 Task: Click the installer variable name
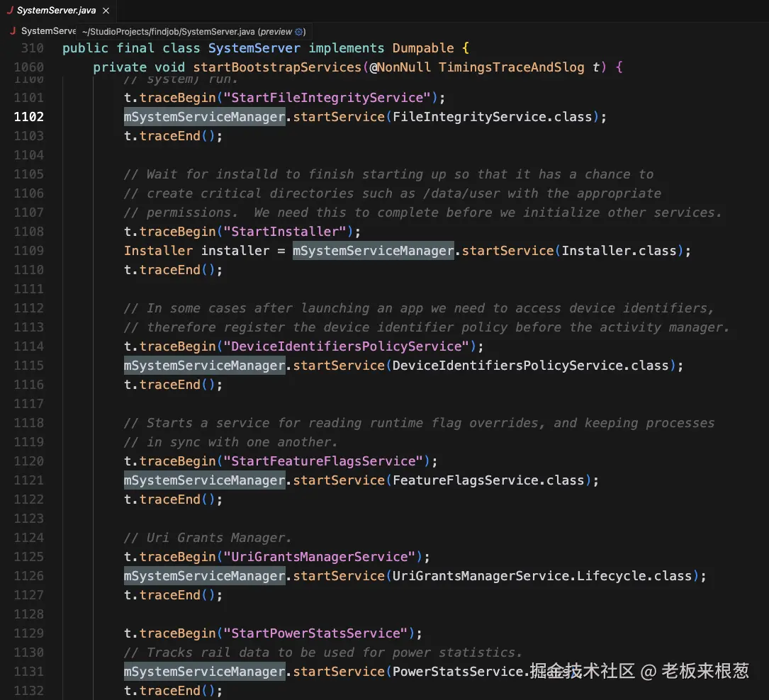click(x=235, y=251)
